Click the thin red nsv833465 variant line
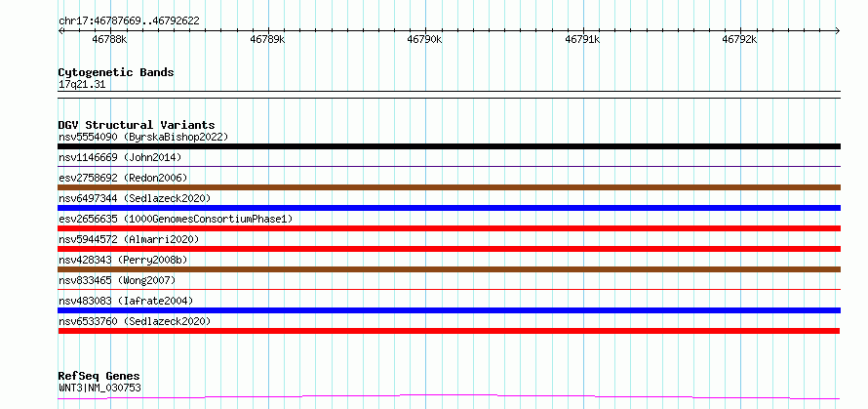The width and height of the screenshot is (868, 409). click(x=449, y=289)
